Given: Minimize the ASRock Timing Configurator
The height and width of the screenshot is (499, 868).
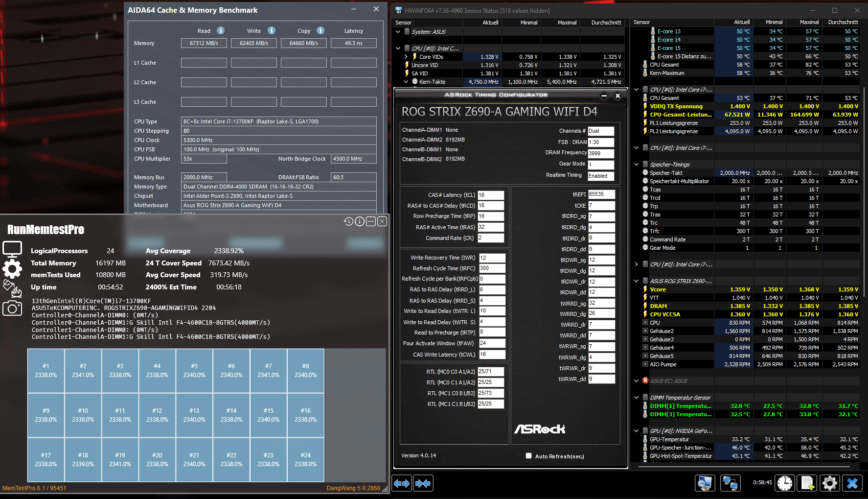Looking at the screenshot, I should [x=604, y=95].
